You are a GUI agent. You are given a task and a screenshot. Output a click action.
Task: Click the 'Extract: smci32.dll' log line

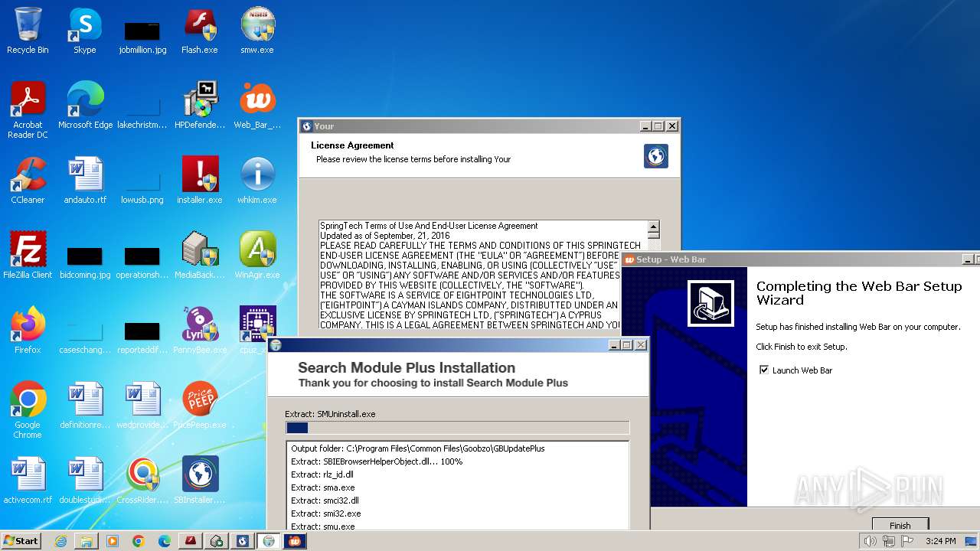[325, 500]
